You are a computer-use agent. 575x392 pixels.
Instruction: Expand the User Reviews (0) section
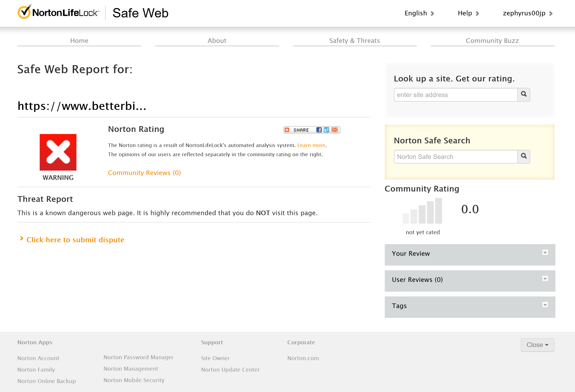pos(545,279)
